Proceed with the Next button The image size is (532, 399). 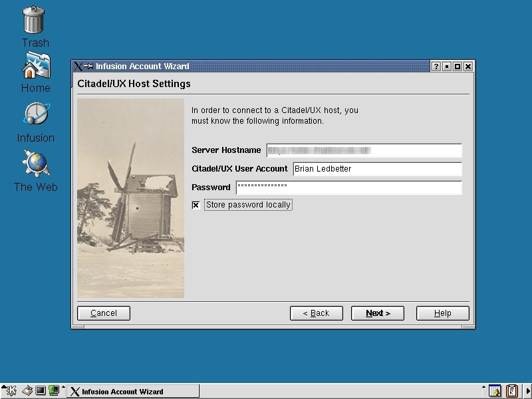point(378,313)
